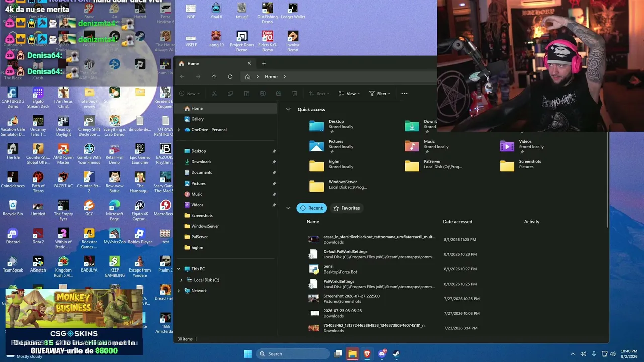Click the Share icon in Explorer toolbar

pyautogui.click(x=279, y=93)
